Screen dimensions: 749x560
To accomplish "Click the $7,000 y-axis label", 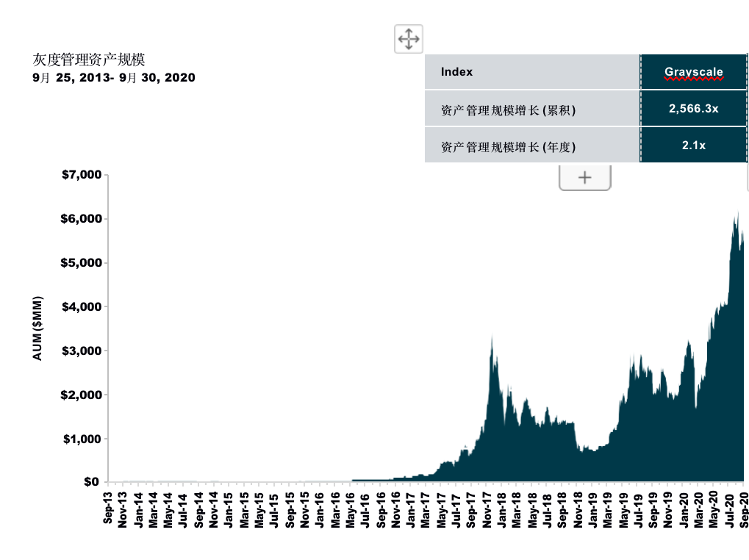I will point(81,175).
